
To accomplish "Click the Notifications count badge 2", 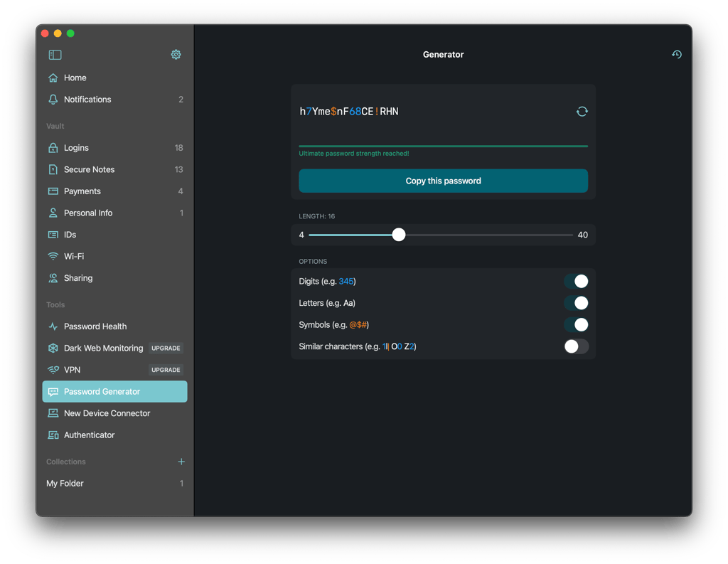I will pyautogui.click(x=181, y=100).
